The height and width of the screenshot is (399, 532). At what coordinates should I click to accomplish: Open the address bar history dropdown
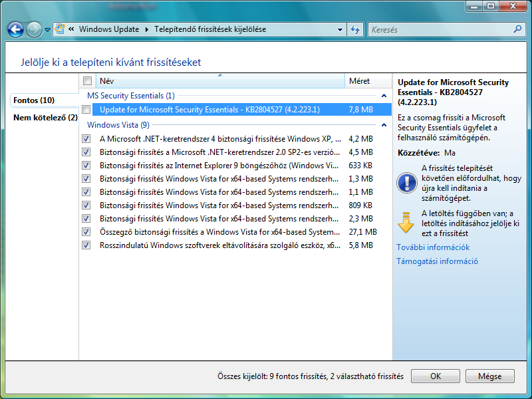[x=340, y=29]
